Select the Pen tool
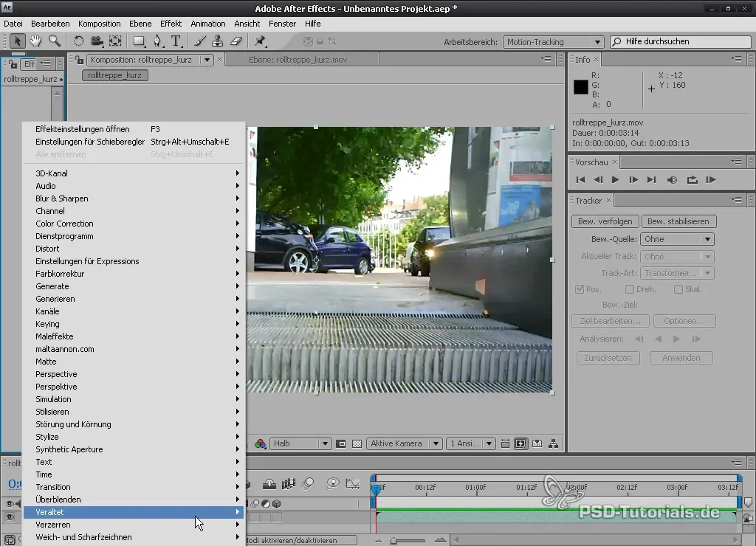The height and width of the screenshot is (546, 756). coord(158,41)
